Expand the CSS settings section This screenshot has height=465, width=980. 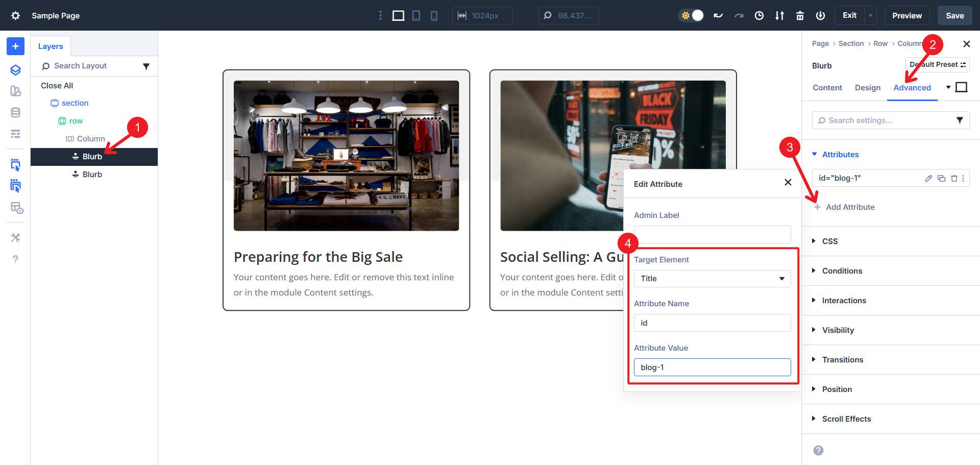point(829,241)
